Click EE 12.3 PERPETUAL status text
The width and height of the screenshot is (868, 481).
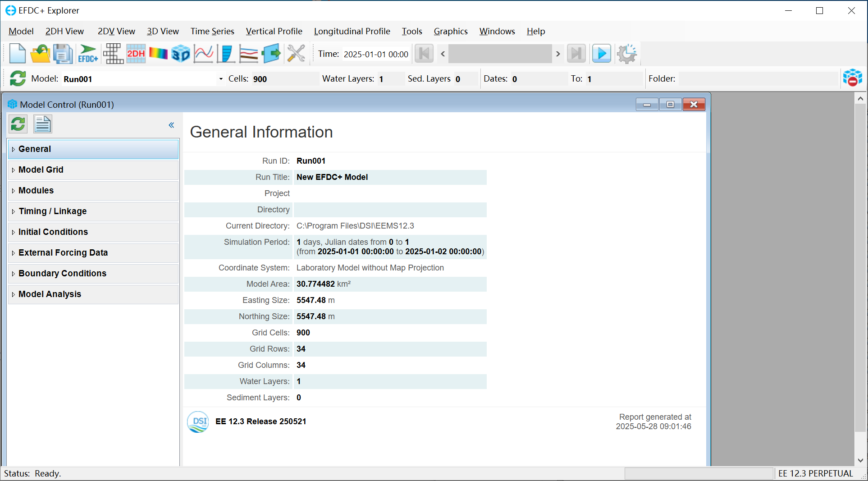[x=816, y=473]
